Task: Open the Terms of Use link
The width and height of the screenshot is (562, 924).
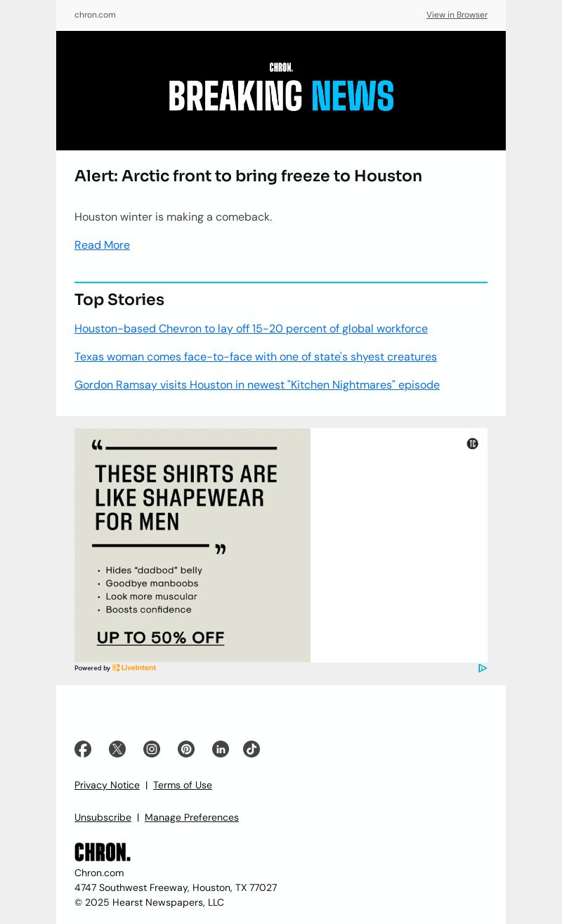Action: (x=183, y=785)
